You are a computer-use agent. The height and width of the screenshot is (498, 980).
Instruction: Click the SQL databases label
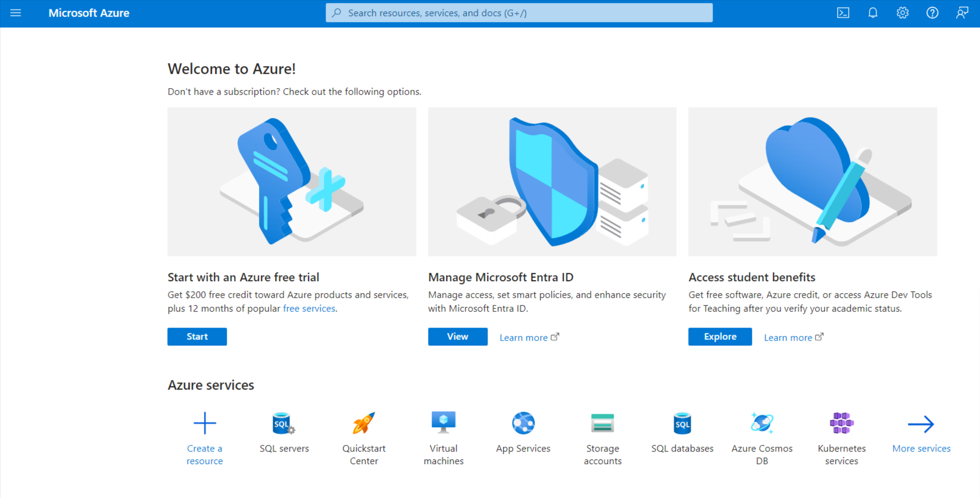tap(682, 449)
